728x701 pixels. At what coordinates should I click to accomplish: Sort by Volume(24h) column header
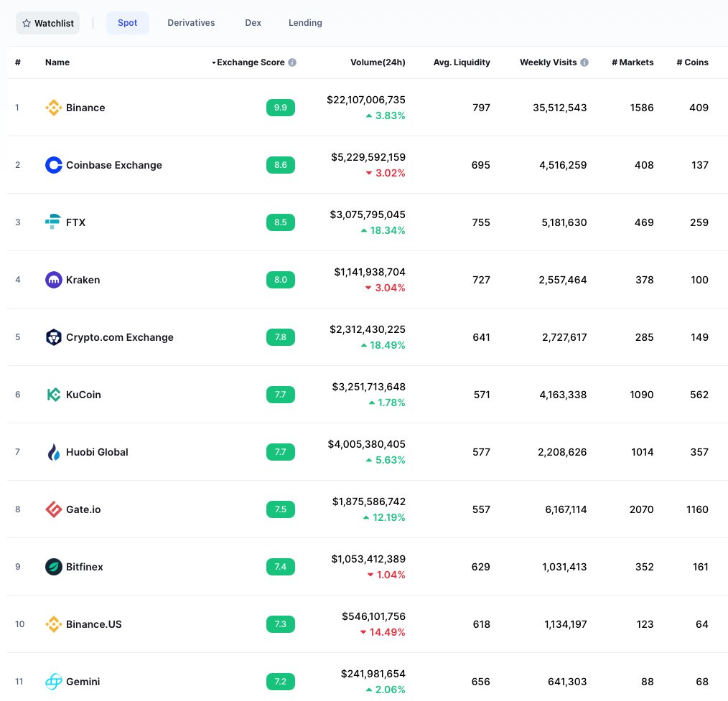click(378, 62)
